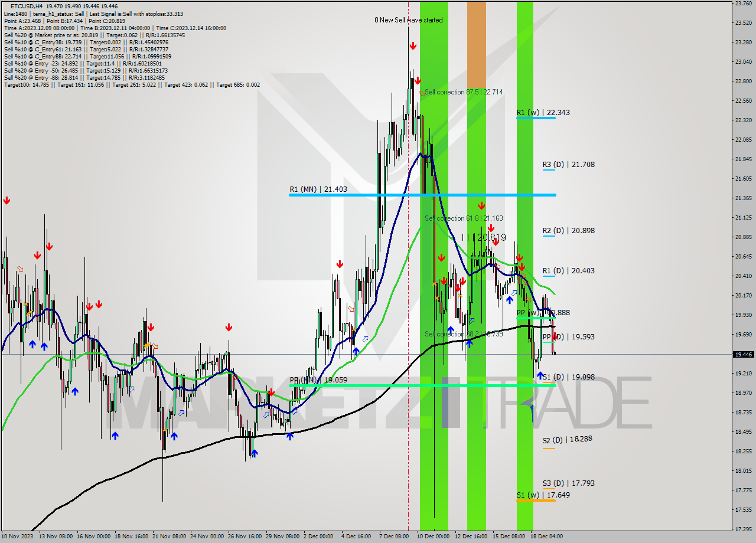756x543 pixels.
Task: Click the 21.365 price axis label
Action: 742,198
